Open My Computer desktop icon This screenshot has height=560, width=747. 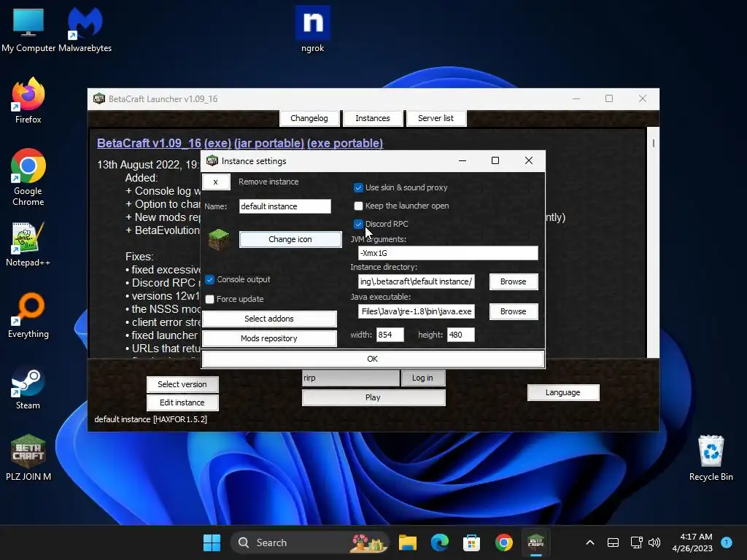[x=28, y=29]
